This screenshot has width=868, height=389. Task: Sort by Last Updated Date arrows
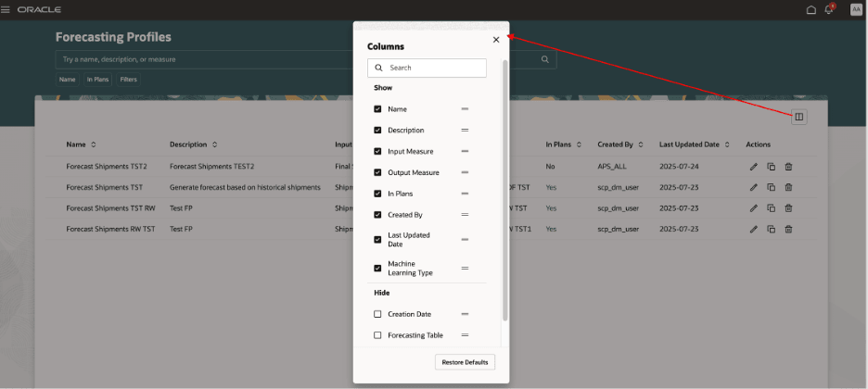727,144
